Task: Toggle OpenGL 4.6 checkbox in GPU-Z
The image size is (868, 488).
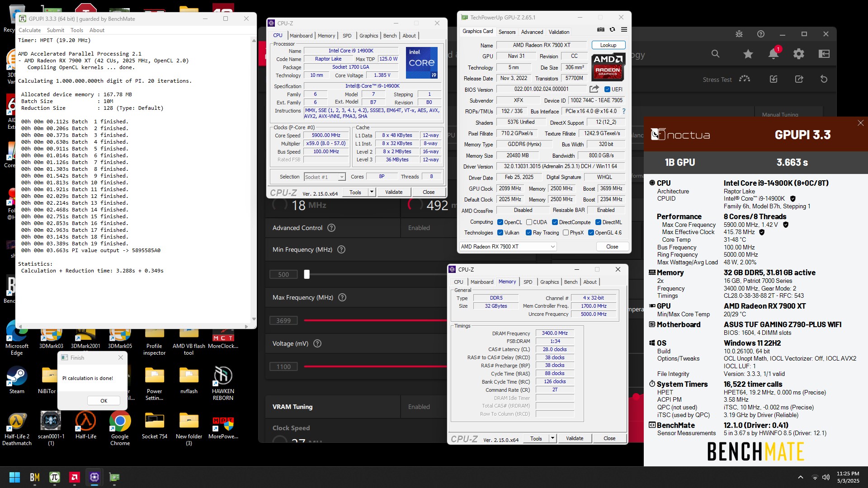Action: [591, 233]
